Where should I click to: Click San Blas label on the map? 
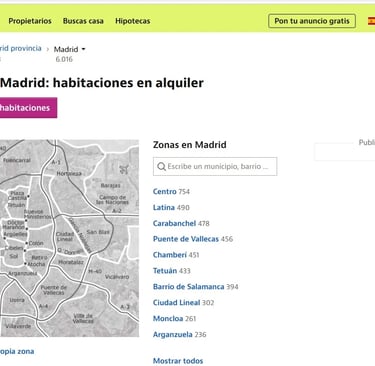[98, 232]
